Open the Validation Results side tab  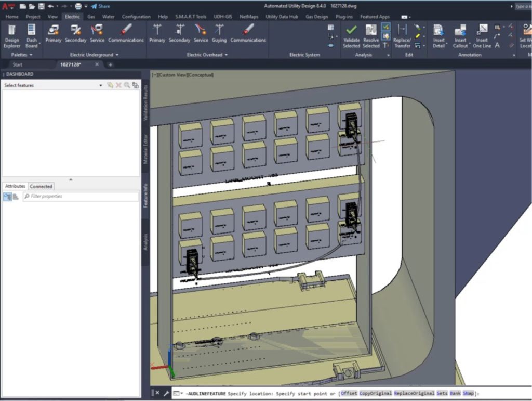point(145,102)
